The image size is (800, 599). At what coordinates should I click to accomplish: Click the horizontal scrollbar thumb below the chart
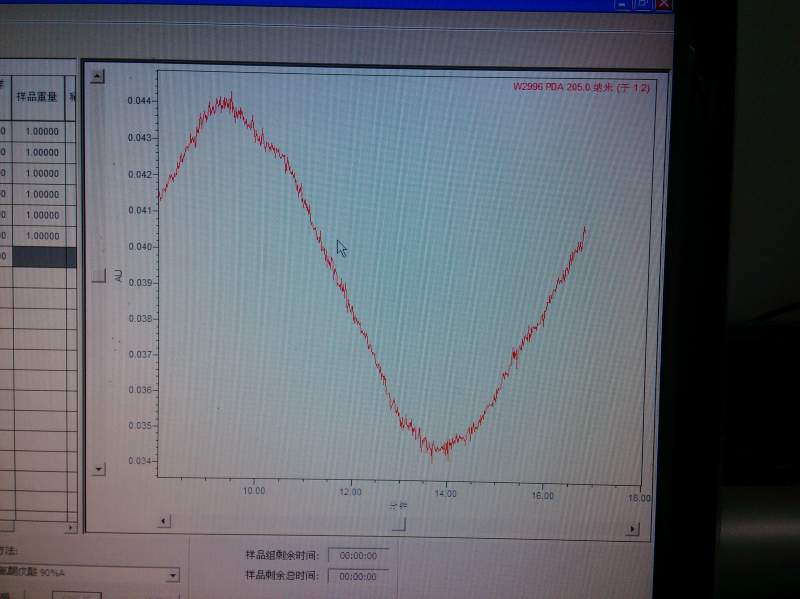click(399, 525)
